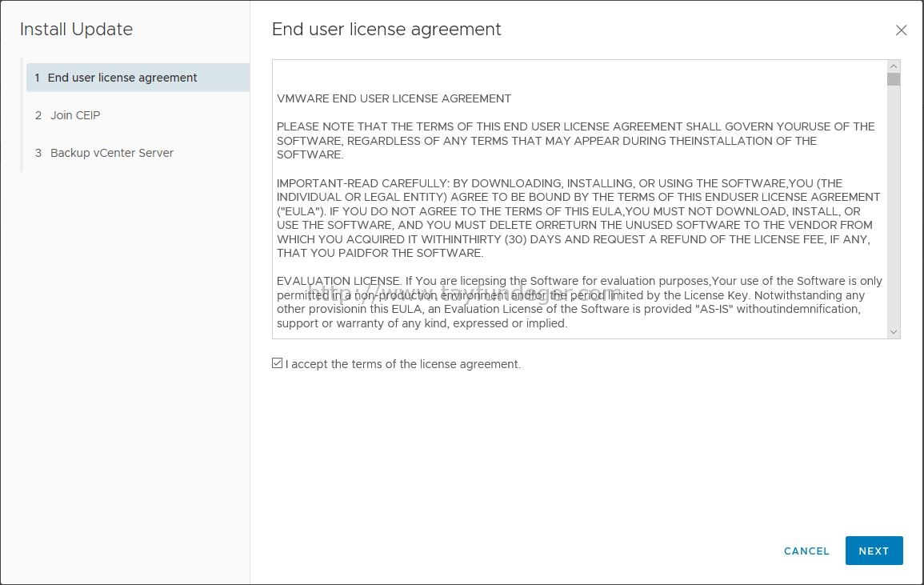Click the EULA scrollbar down arrow
924x585 pixels.
[894, 332]
